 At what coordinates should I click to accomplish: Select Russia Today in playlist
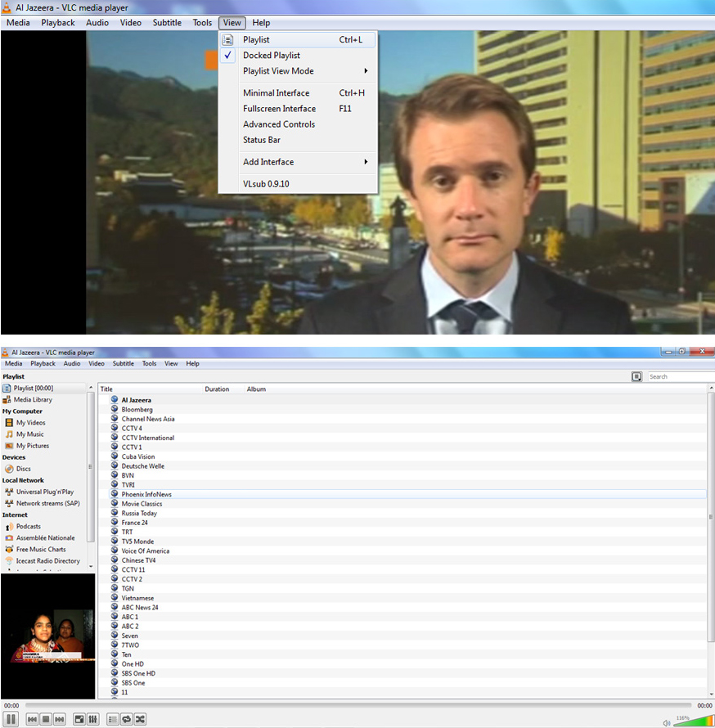click(x=139, y=513)
